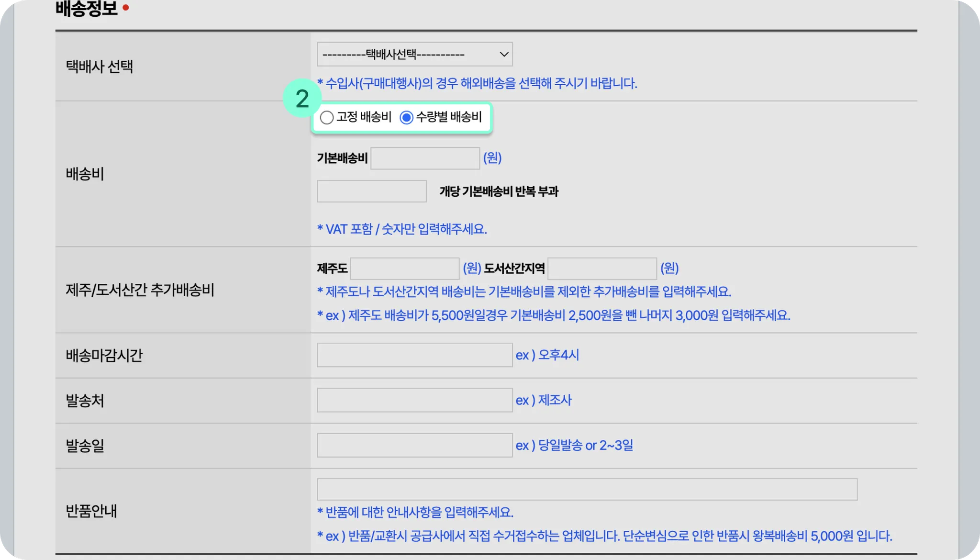The height and width of the screenshot is (560, 980).
Task: Click the 배송마감시간 input field
Action: coord(414,355)
